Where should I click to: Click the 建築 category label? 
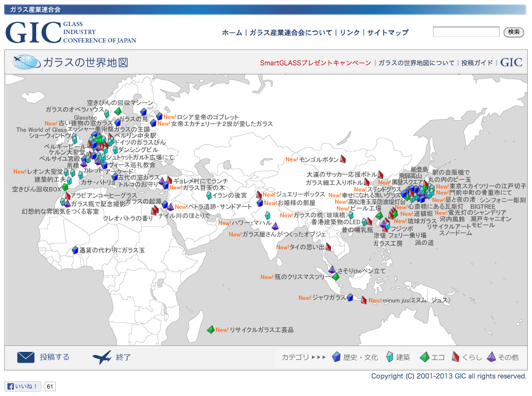[403, 357]
